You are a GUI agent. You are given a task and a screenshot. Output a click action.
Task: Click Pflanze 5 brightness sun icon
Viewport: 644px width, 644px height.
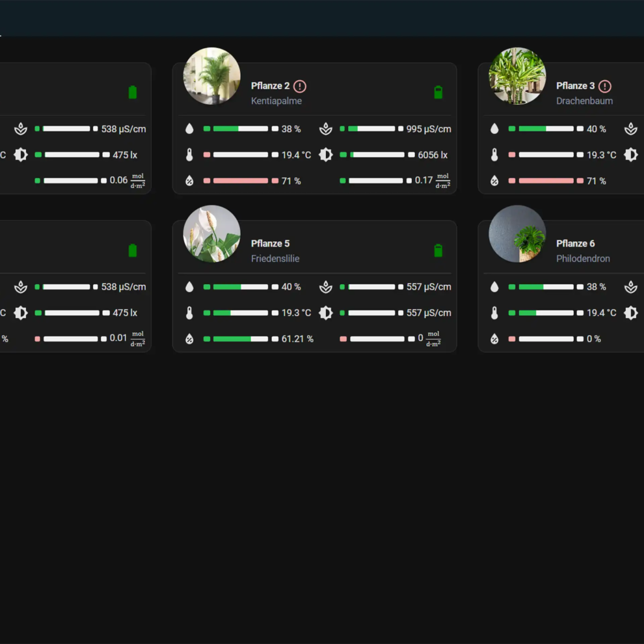click(x=326, y=313)
